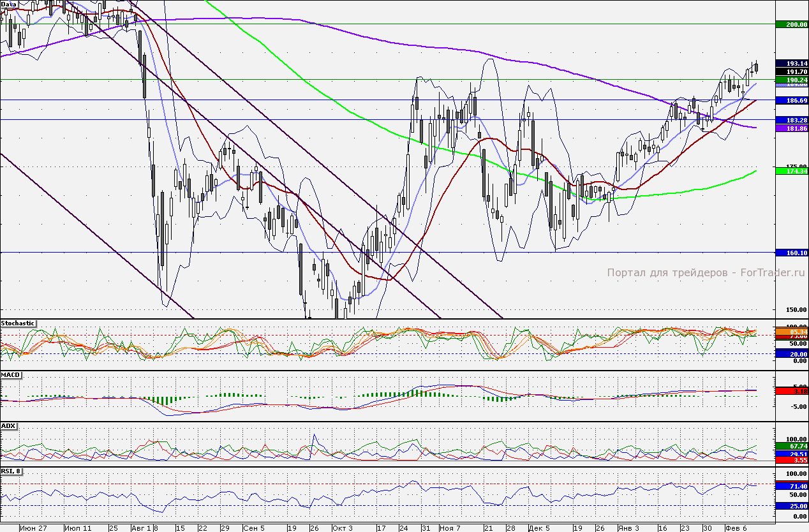The image size is (809, 532).
Task: Click the Dava chart title label
Action: pyautogui.click(x=9, y=4)
